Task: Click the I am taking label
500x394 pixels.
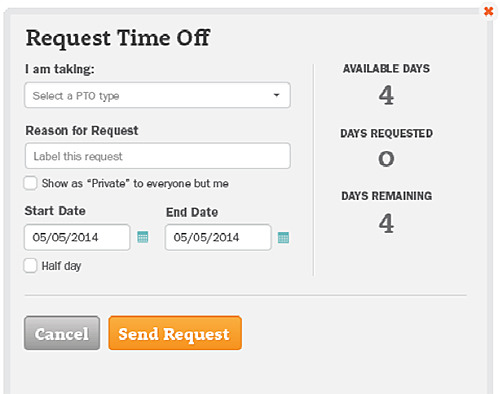Action: pyautogui.click(x=60, y=69)
